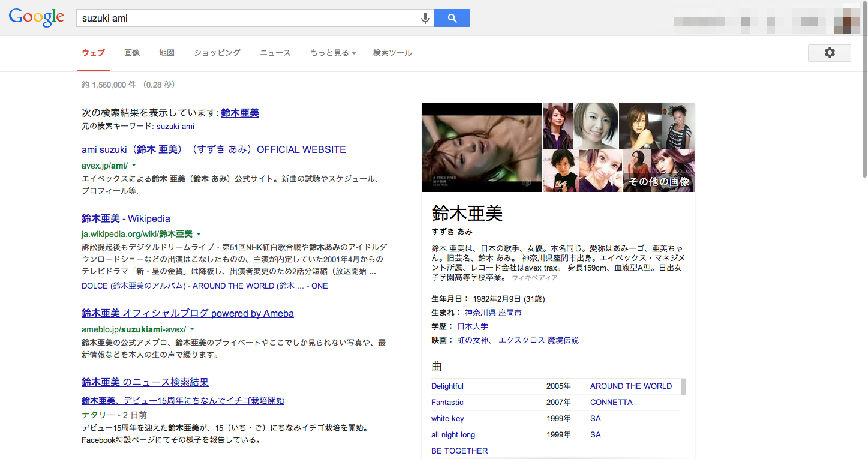This screenshot has width=868, height=459.
Task: Switch to the 画像 tab
Action: [x=132, y=53]
